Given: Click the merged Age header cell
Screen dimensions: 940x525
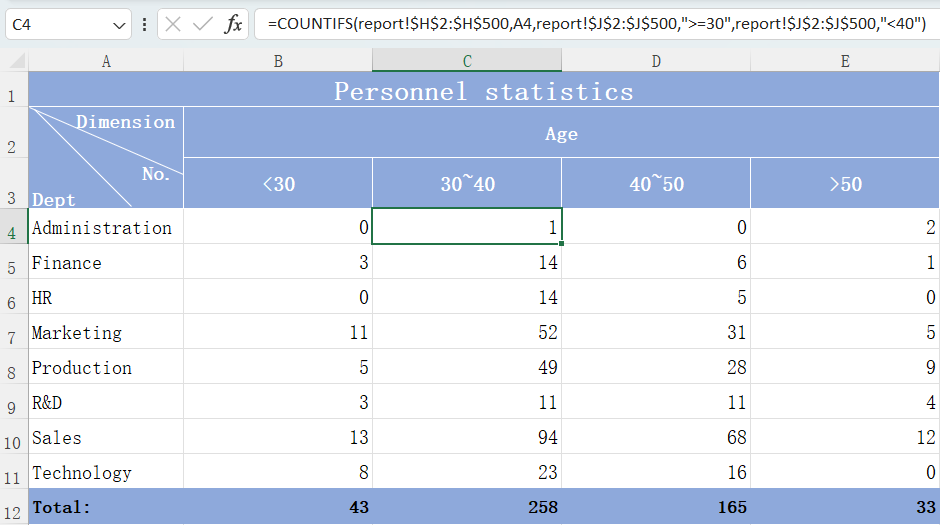Looking at the screenshot, I should 561,133.
